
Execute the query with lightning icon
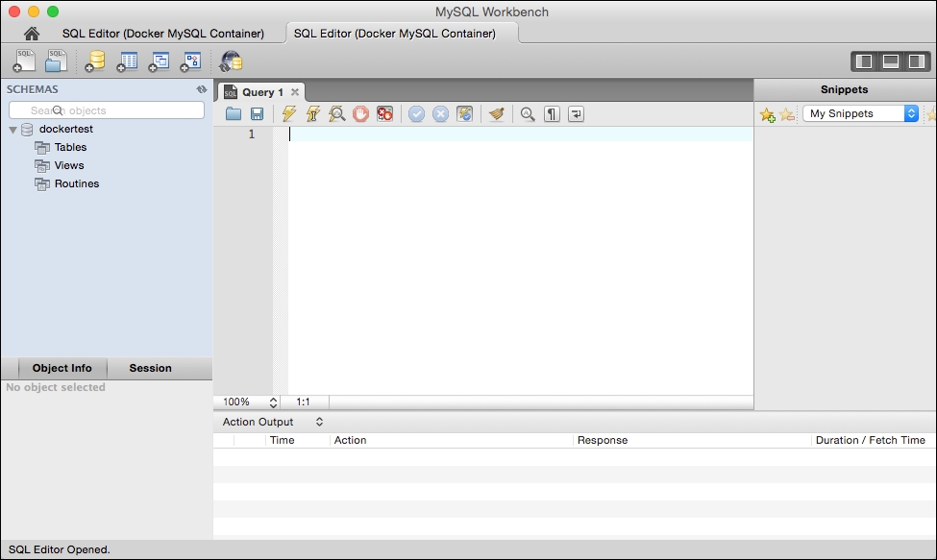(x=288, y=114)
